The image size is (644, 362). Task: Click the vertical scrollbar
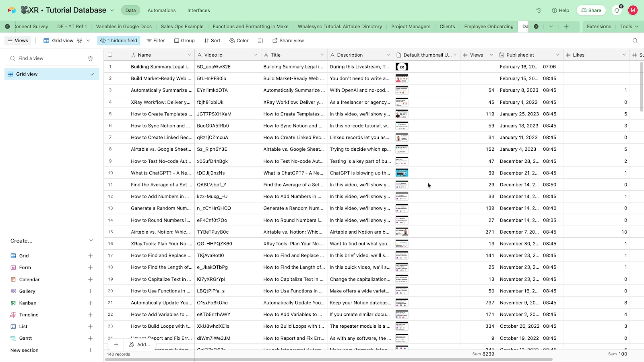pos(642,86)
